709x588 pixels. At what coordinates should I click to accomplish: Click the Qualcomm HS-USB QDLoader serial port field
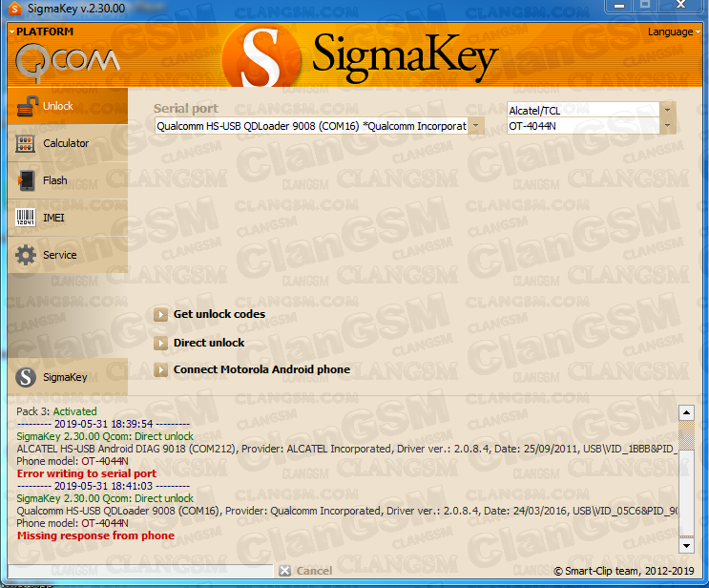click(311, 126)
